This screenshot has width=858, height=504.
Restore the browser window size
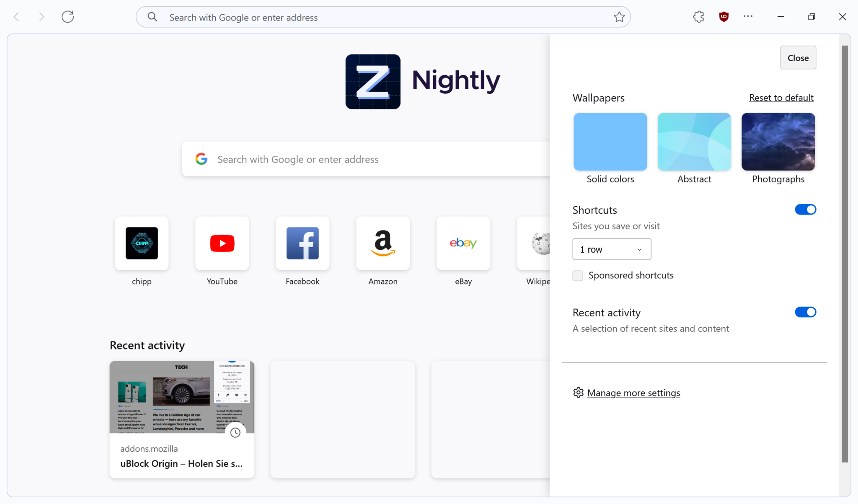[x=811, y=17]
